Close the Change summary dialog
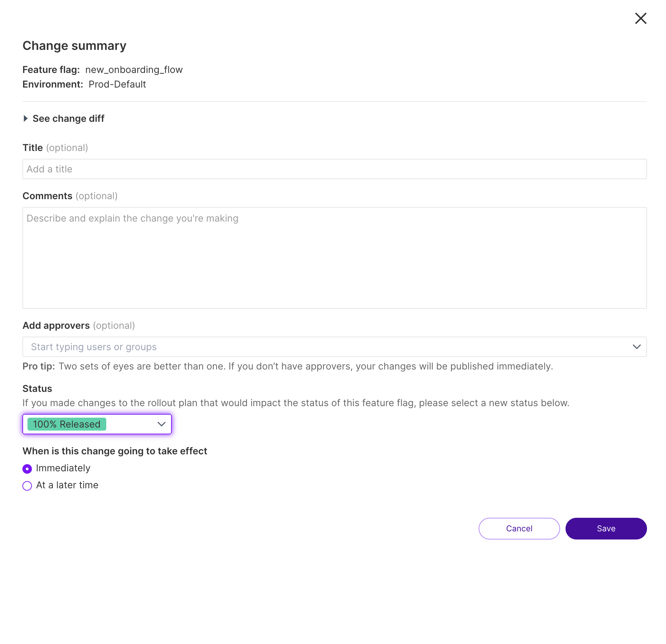The image size is (666, 644). point(641,18)
